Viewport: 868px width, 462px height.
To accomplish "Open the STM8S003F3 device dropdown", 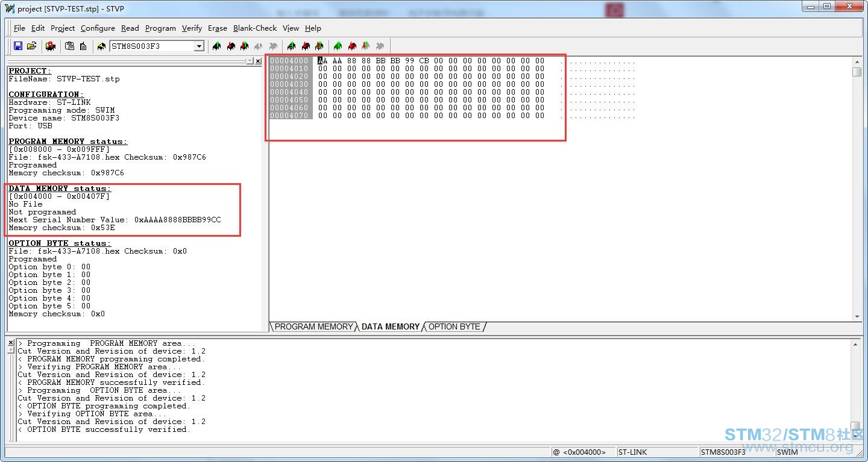I will 199,46.
